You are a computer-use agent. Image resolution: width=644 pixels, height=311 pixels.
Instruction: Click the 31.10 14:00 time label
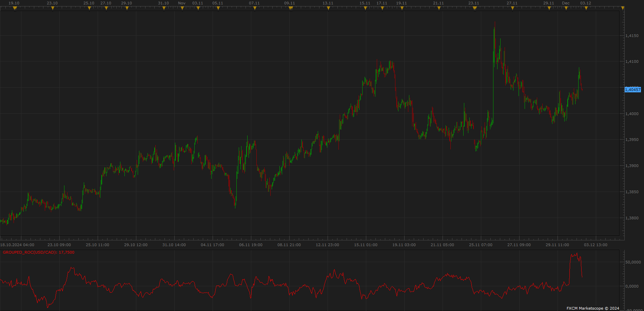pos(174,245)
